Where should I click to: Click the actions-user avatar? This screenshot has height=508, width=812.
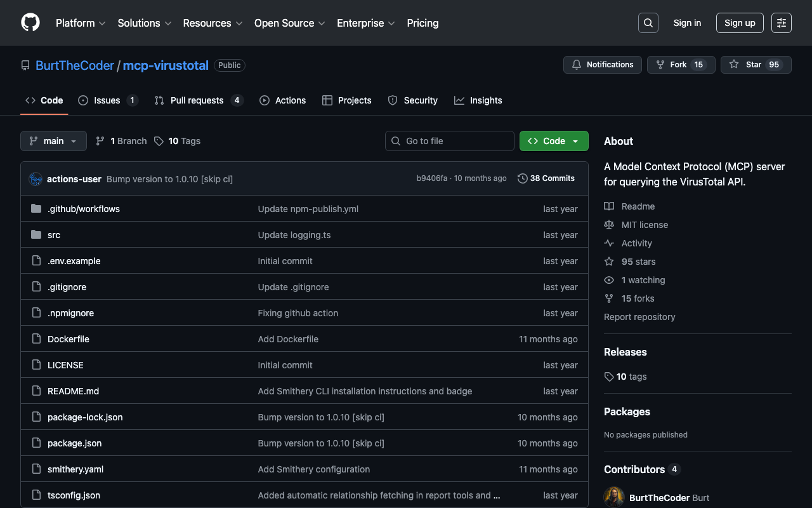(36, 179)
